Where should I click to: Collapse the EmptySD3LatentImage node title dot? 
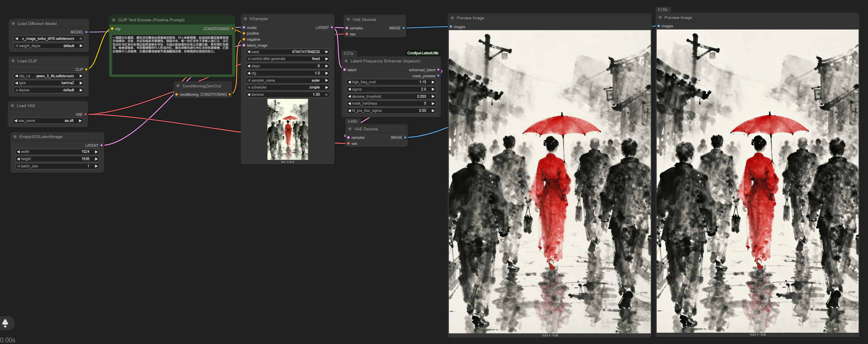(x=15, y=137)
